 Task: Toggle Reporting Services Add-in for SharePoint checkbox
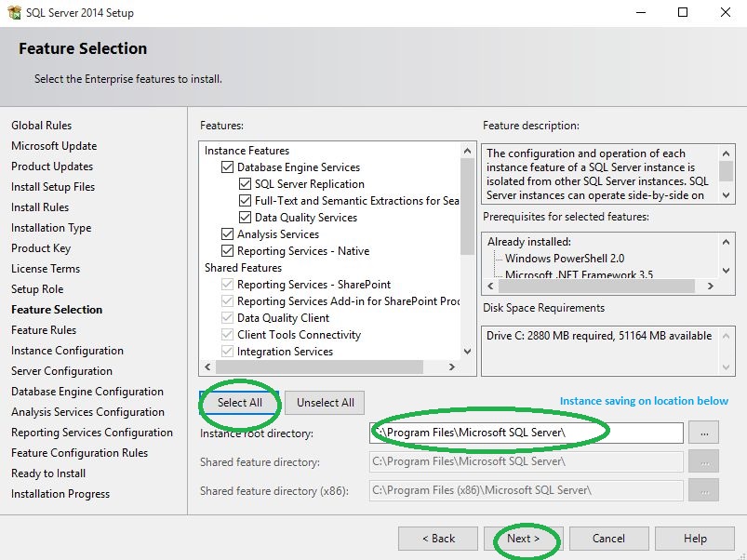227,301
